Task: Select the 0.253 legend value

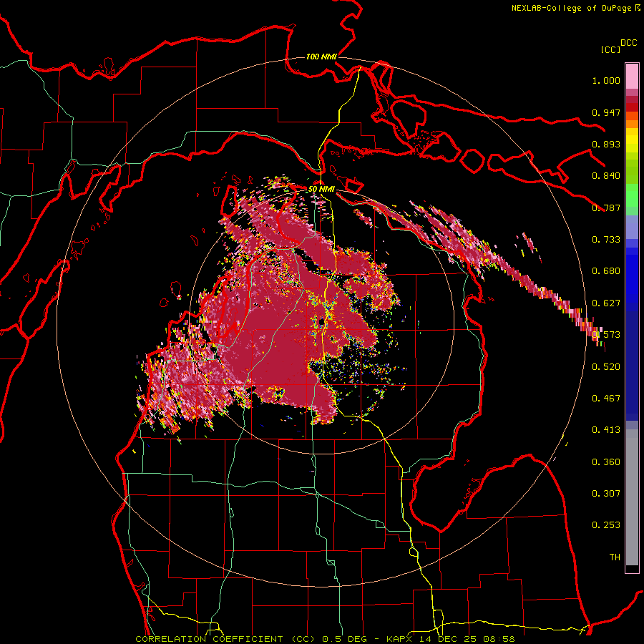Action: point(606,525)
